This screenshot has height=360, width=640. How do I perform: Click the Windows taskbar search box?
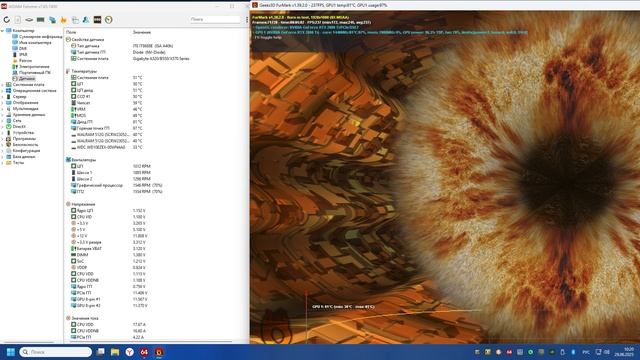(56, 352)
